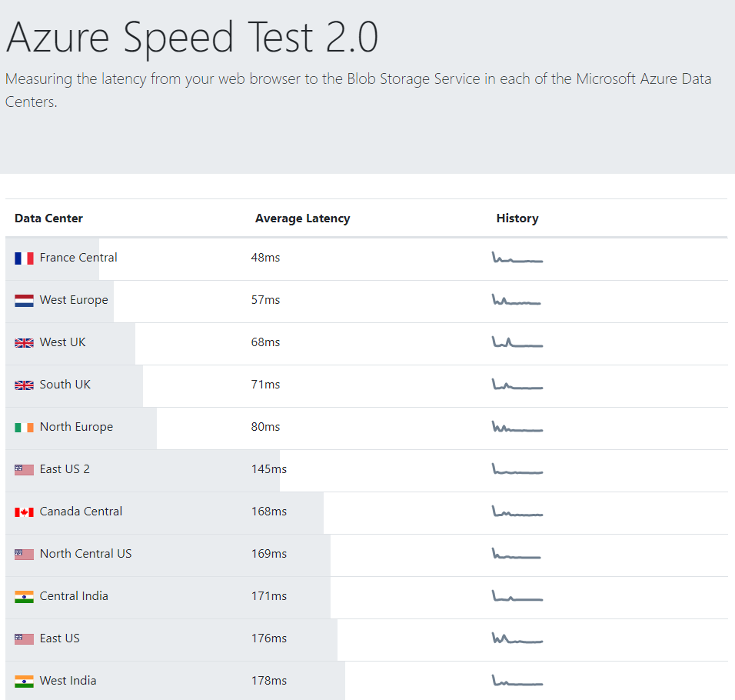
Task: Click the East US data center name
Action: pyautogui.click(x=59, y=638)
